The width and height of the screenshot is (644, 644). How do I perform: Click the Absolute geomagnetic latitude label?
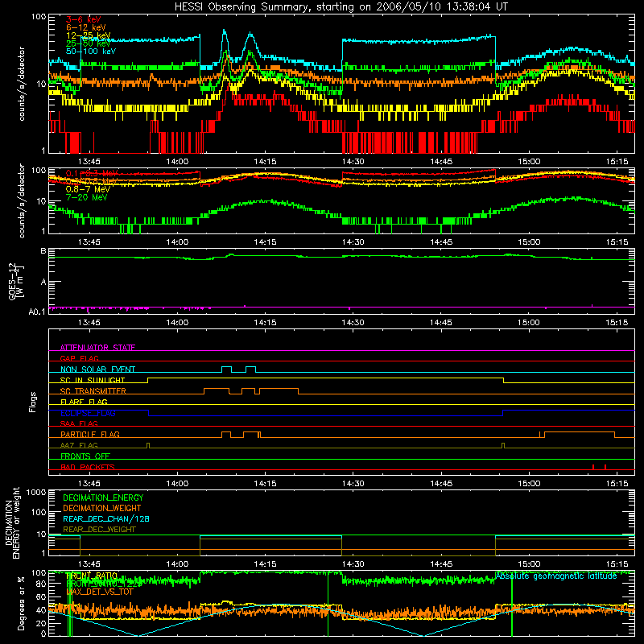pos(556,576)
